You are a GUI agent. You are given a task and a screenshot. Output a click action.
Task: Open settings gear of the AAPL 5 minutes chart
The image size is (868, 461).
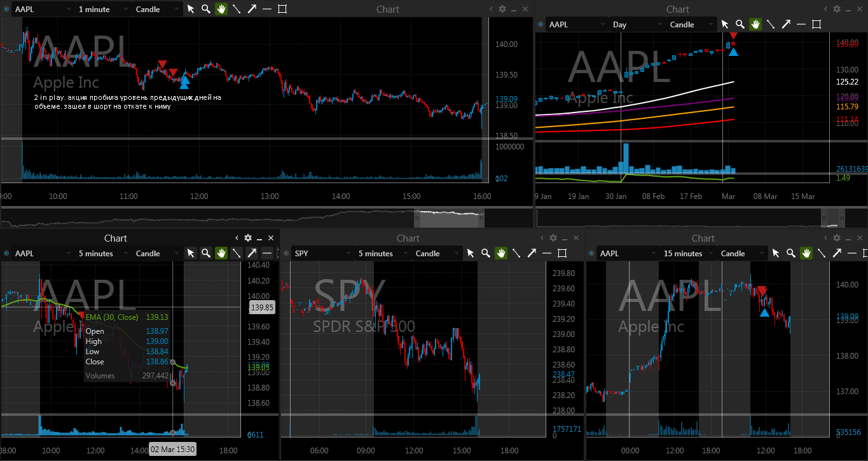pos(248,238)
